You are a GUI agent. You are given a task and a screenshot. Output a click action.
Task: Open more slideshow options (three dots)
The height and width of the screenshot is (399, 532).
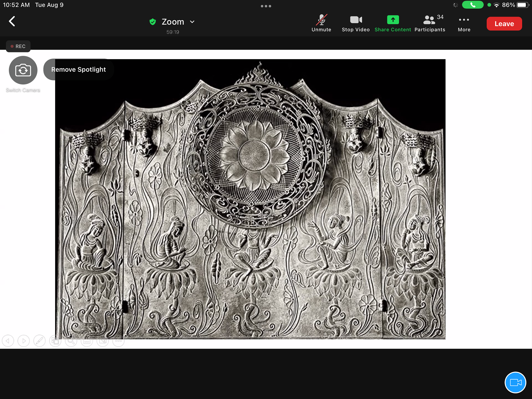(119, 341)
